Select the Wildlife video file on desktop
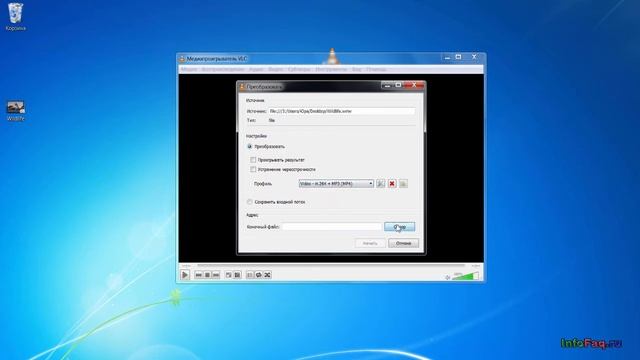640x360 pixels. tap(16, 111)
